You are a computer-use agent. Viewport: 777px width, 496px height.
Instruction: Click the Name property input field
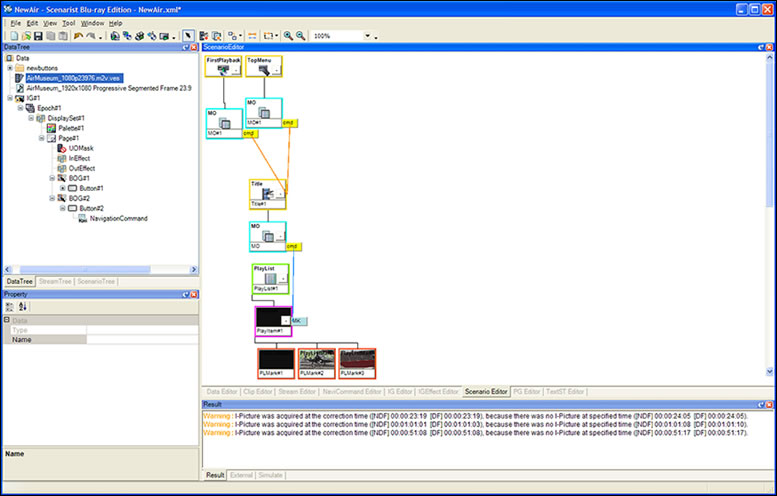[x=140, y=340]
